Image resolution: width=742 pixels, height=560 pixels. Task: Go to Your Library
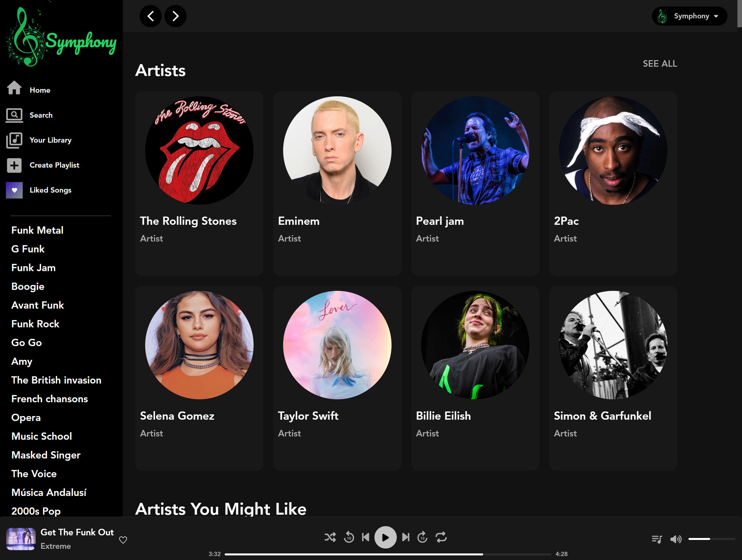pos(50,140)
